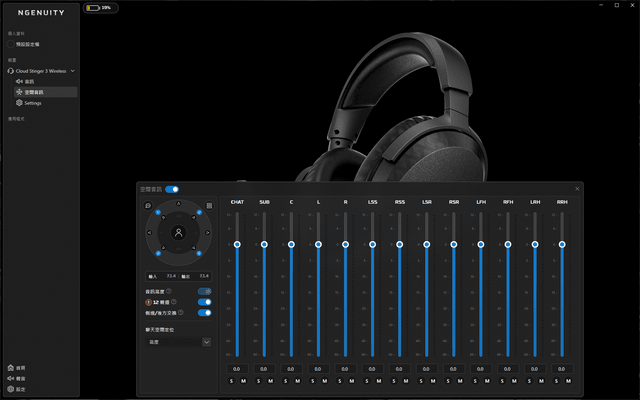Mute the C channel

click(x=298, y=381)
